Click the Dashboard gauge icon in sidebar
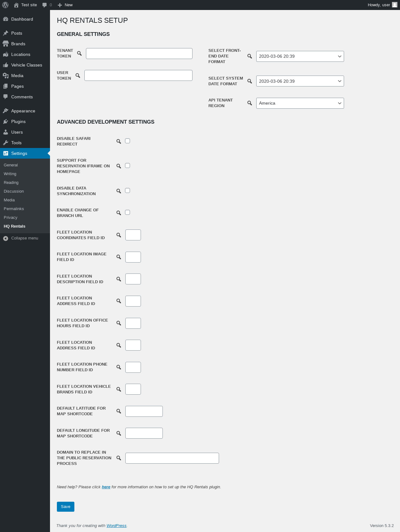This screenshot has width=400, height=532. point(6,19)
